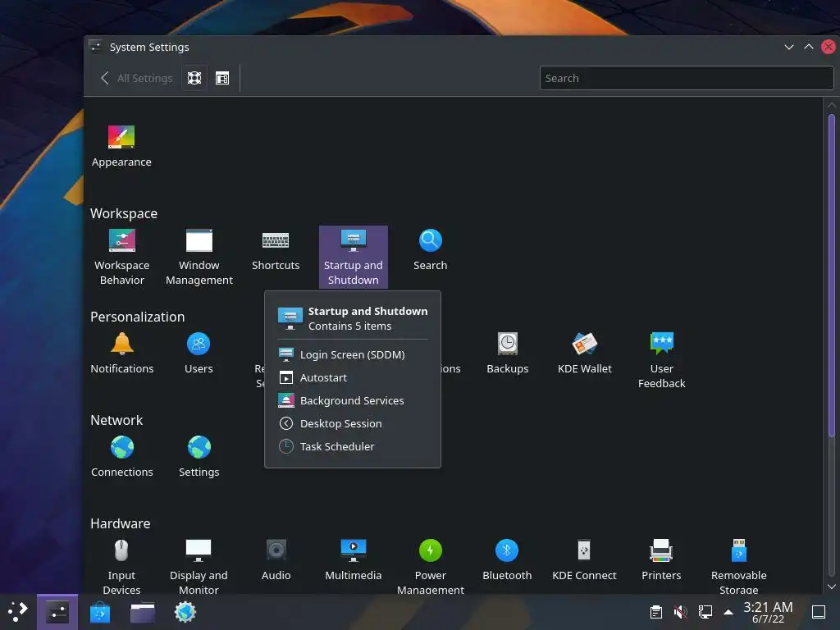Select the Startup and Shutdown category
This screenshot has height=630, width=840.
click(x=353, y=257)
